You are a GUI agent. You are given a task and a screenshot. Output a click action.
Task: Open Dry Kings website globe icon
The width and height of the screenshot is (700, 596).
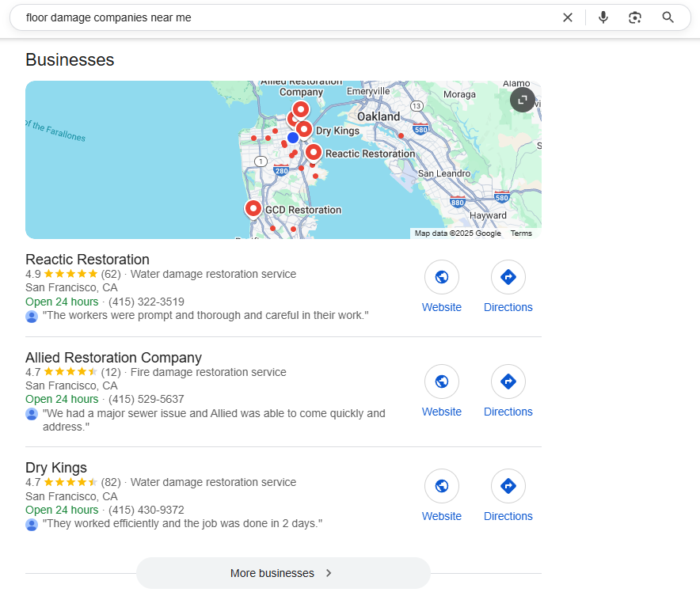point(442,486)
